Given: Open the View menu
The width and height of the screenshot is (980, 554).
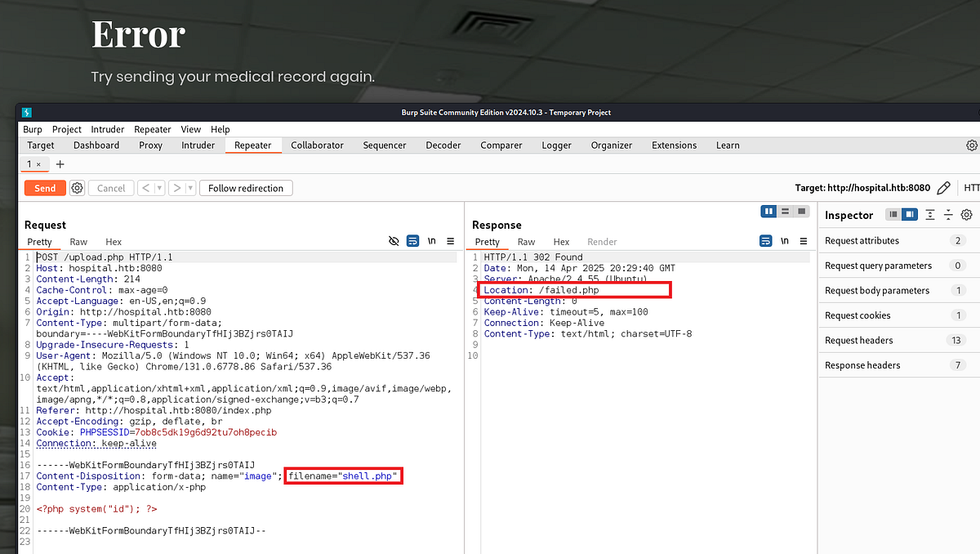Looking at the screenshot, I should click(191, 129).
